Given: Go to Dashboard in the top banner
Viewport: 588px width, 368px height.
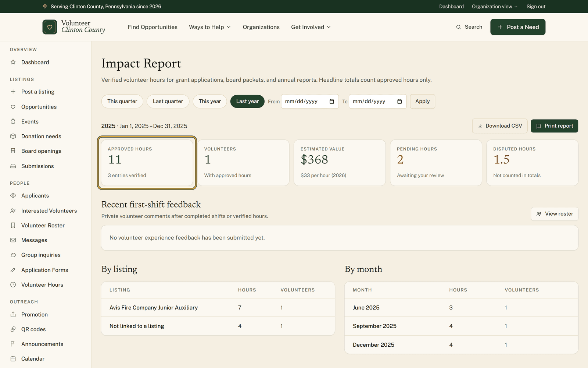Looking at the screenshot, I should 451,7.
